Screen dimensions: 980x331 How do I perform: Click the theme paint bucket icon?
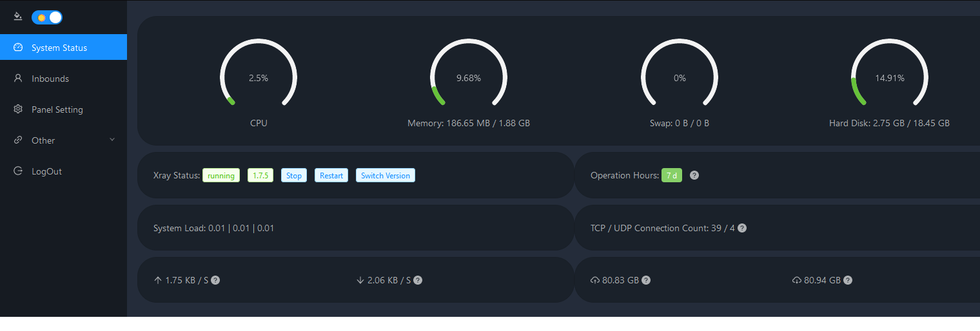[18, 17]
